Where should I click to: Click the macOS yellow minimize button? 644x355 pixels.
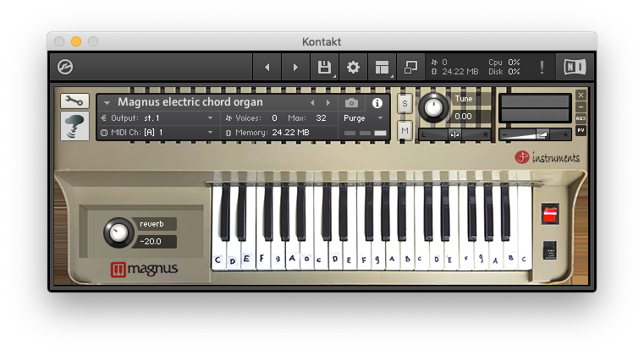(x=76, y=41)
